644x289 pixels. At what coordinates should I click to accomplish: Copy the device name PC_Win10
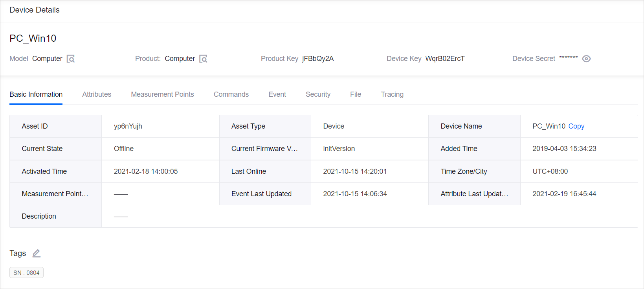coord(576,126)
